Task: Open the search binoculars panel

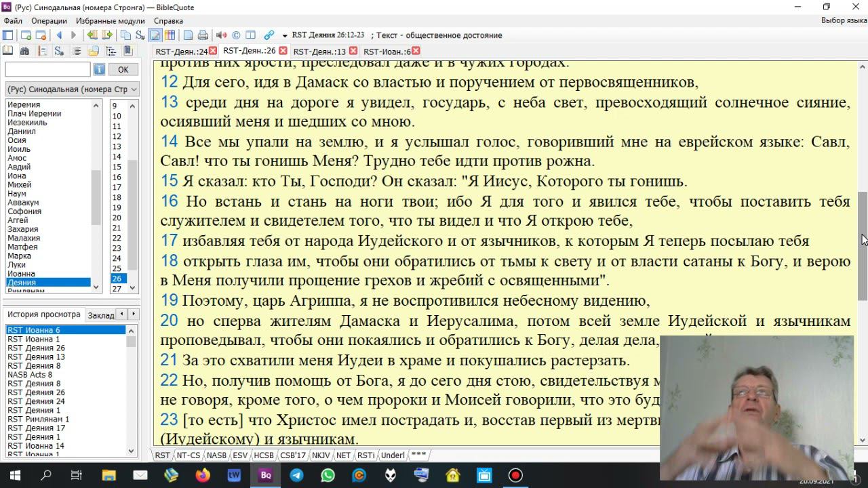Action: pos(24,52)
